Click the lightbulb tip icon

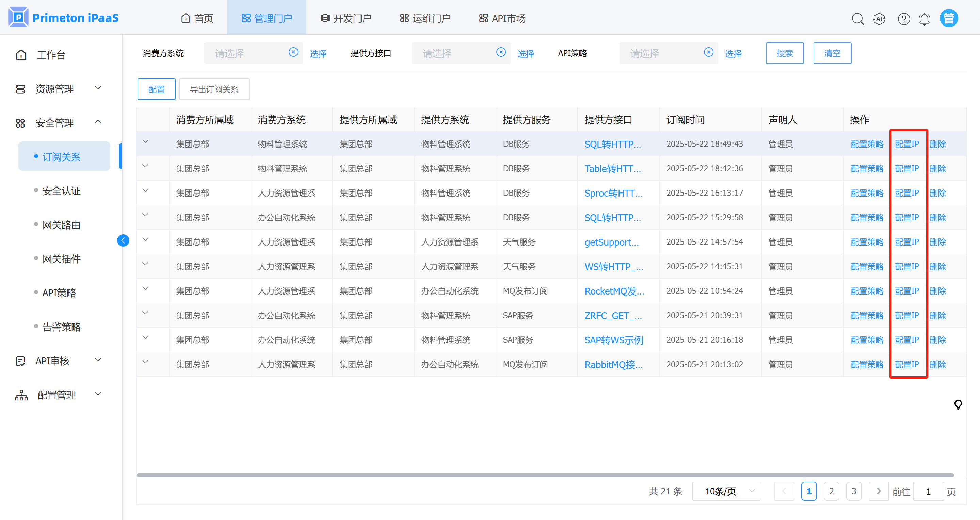click(x=958, y=404)
